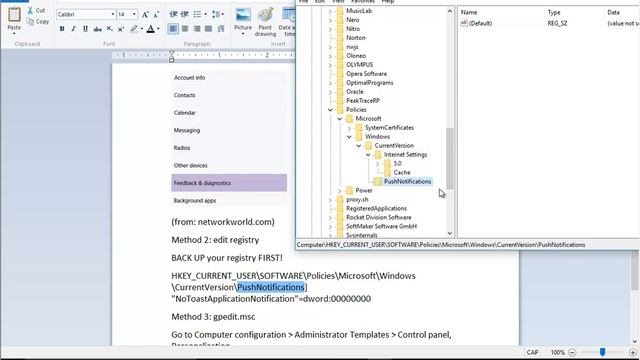Grow the font size with the large A icon

pyautogui.click(x=145, y=15)
